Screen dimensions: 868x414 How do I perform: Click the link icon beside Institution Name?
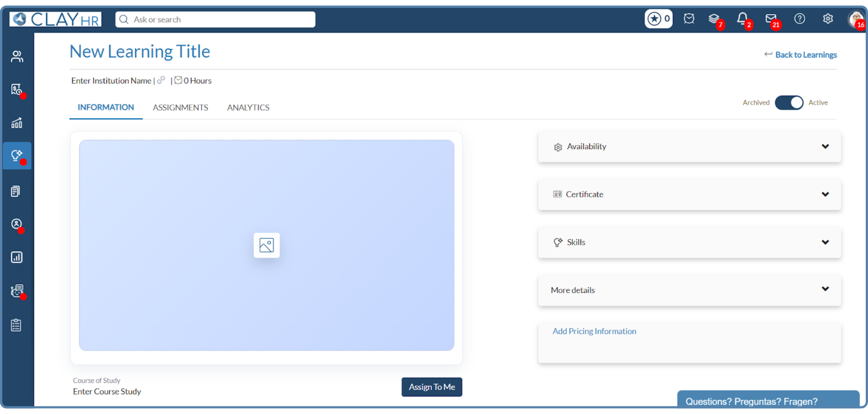pyautogui.click(x=161, y=80)
